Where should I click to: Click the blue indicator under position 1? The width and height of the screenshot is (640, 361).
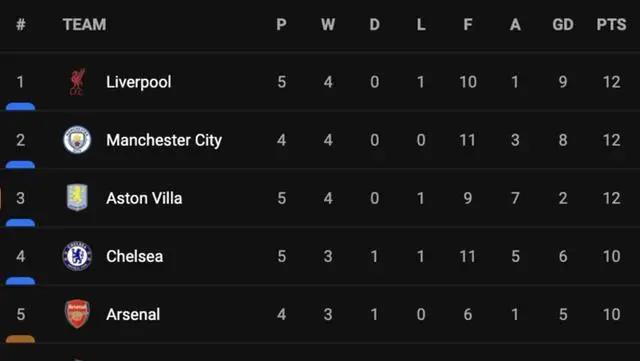coord(20,107)
